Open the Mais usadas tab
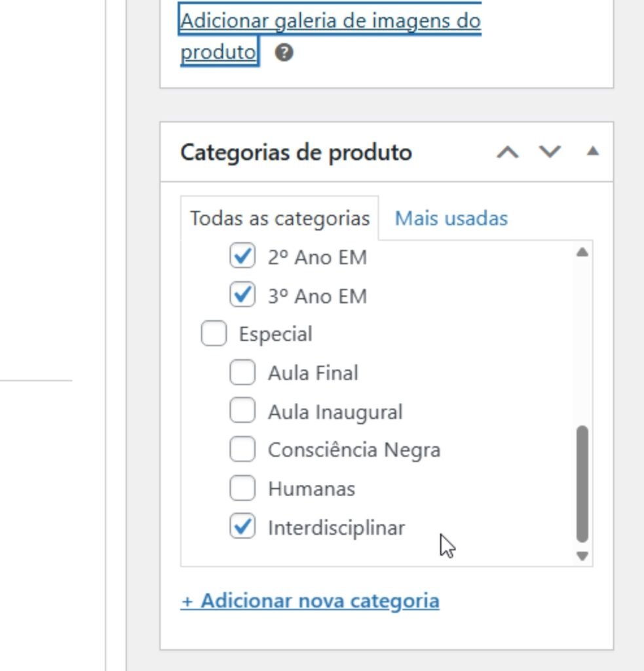The width and height of the screenshot is (644, 671). (x=451, y=218)
